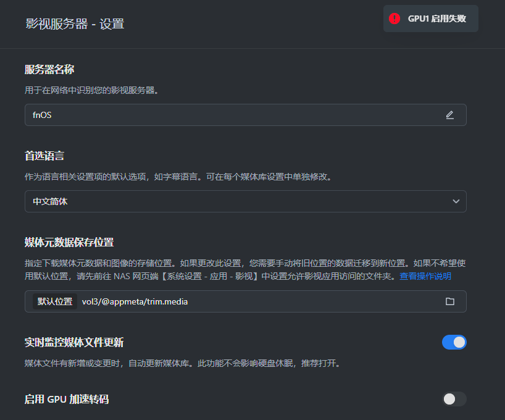Open the 查看操作说明 link
The height and width of the screenshot is (420, 505).
[425, 276]
